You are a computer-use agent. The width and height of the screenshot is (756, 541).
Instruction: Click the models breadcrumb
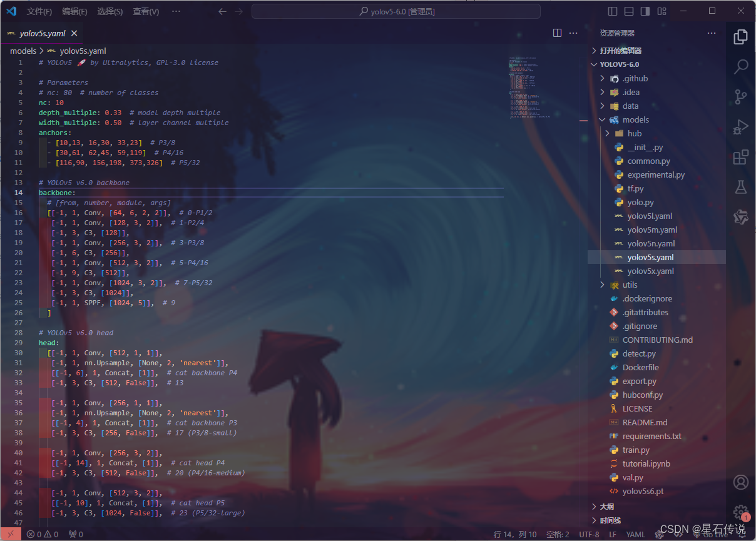tap(23, 51)
